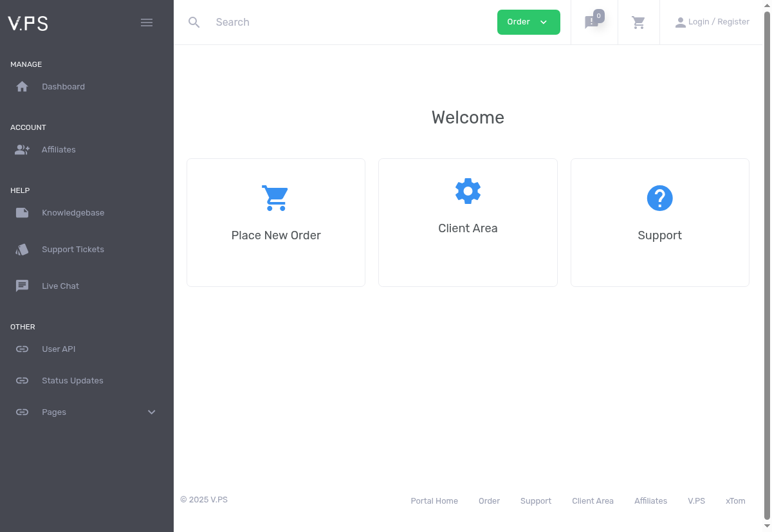The width and height of the screenshot is (772, 532).
Task: Open the xTom footer link
Action: (735, 501)
